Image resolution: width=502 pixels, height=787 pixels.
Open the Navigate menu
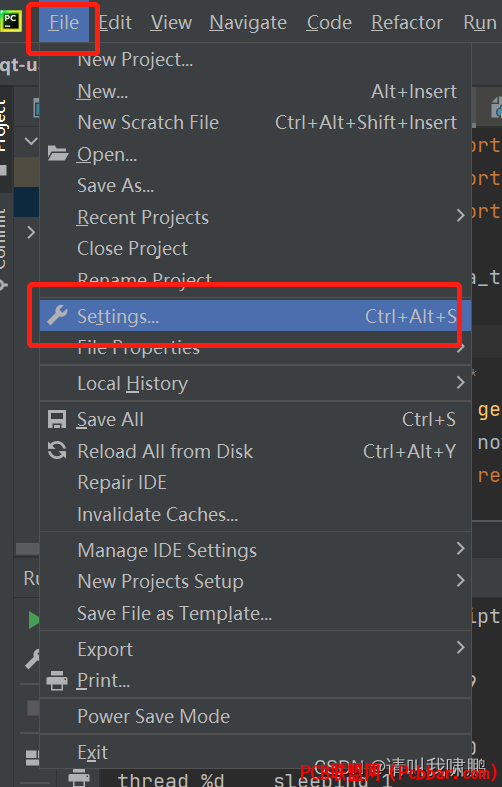click(248, 23)
